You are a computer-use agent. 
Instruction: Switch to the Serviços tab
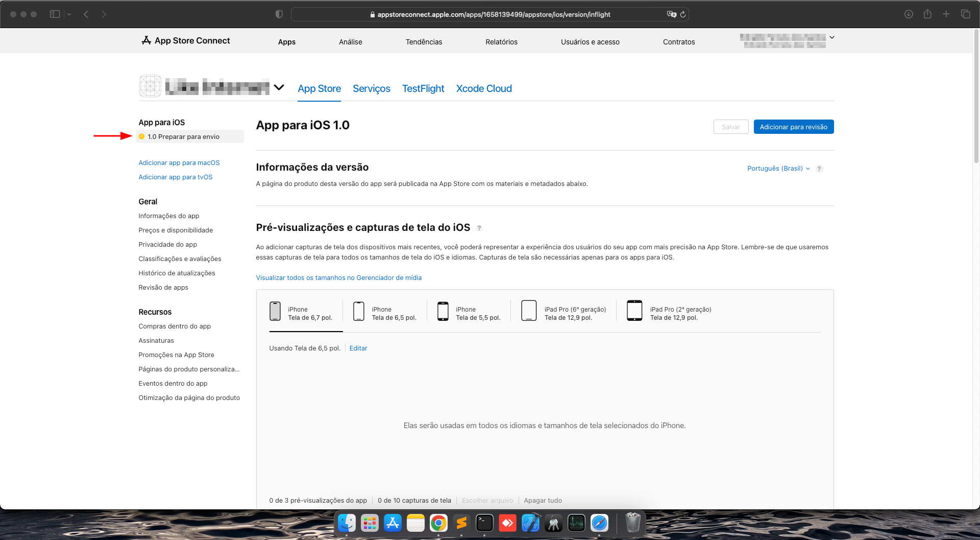coord(372,88)
